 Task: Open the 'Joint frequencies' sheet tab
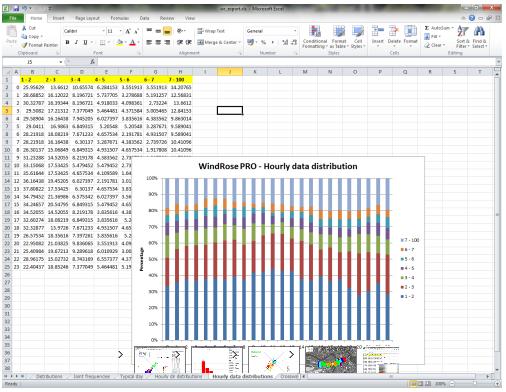pos(92,376)
